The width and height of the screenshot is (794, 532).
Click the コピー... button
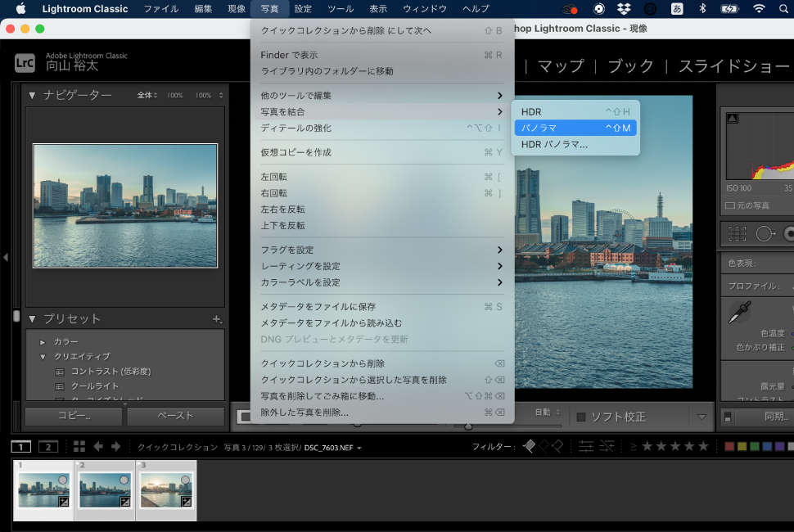point(74,416)
